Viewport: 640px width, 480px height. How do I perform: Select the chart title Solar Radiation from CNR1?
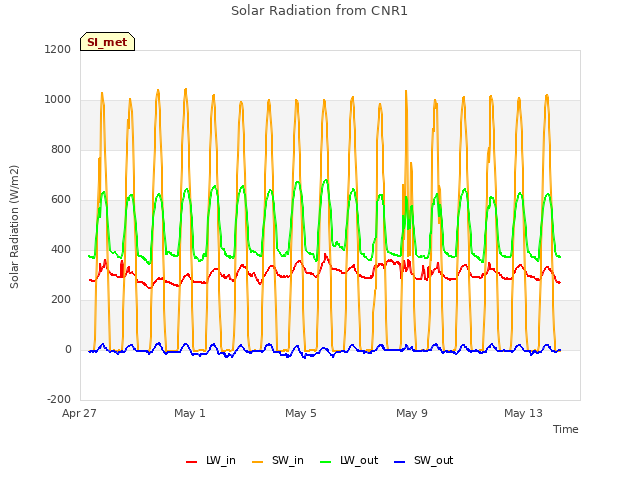(319, 11)
